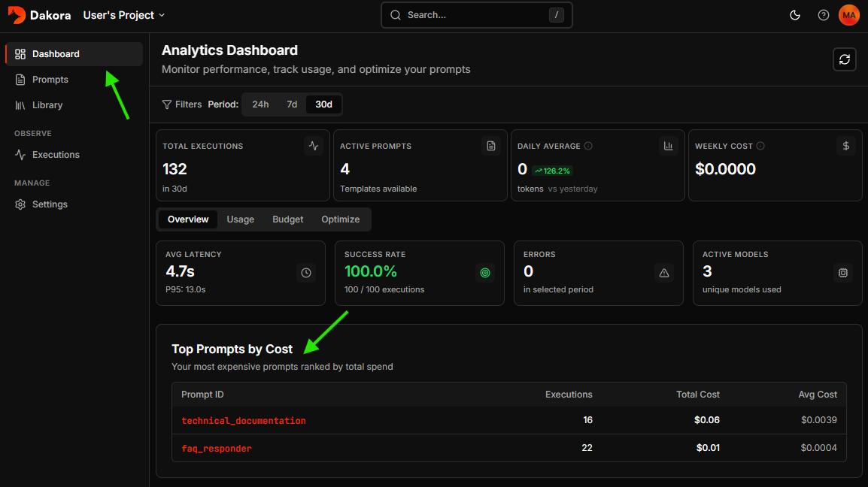
Task: Open the Budget tab
Action: (287, 219)
